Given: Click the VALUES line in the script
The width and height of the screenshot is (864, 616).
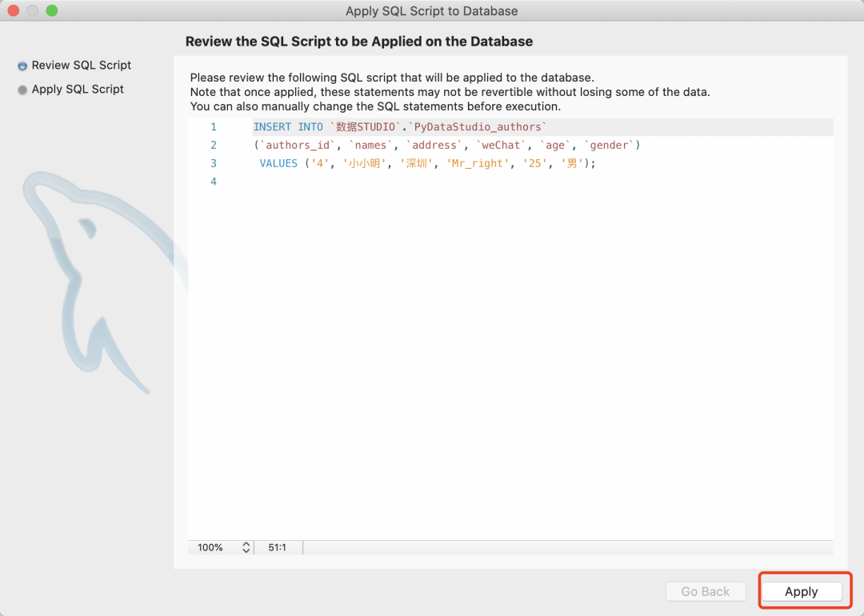Looking at the screenshot, I should 427,163.
